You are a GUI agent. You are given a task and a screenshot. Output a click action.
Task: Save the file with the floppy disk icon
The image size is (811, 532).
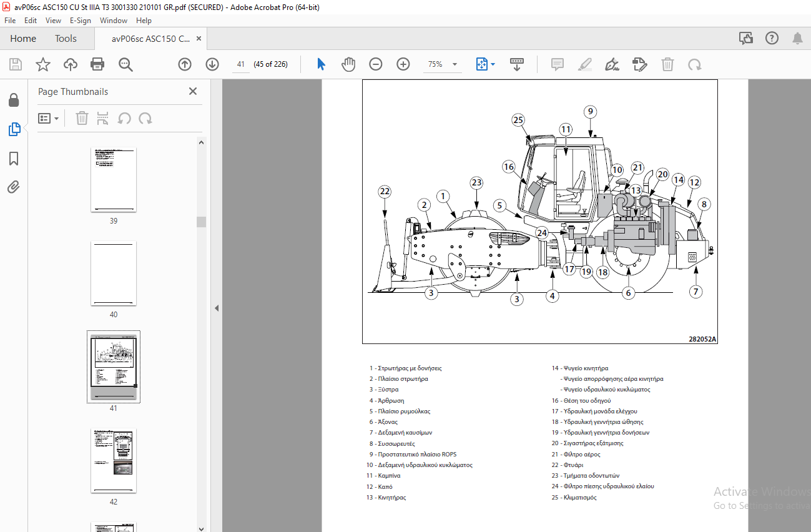pos(16,64)
